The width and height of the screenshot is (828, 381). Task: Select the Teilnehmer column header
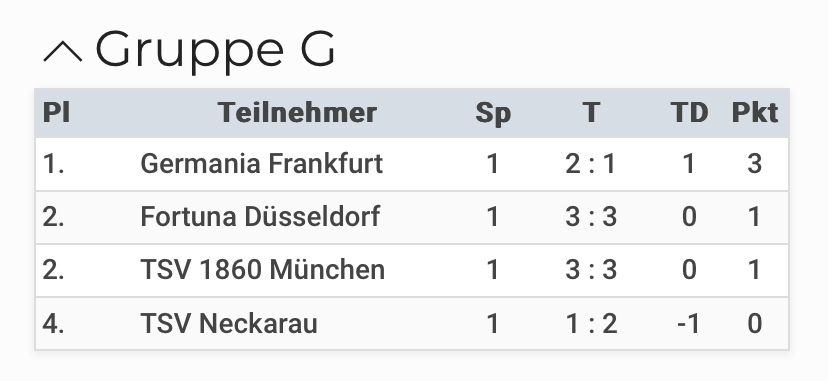pyautogui.click(x=297, y=112)
